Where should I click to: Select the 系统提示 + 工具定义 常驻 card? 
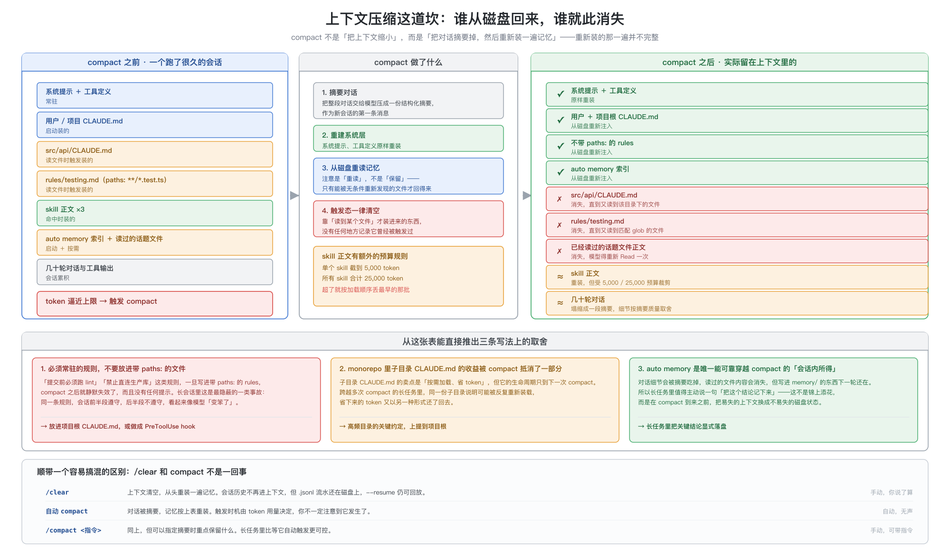click(155, 95)
